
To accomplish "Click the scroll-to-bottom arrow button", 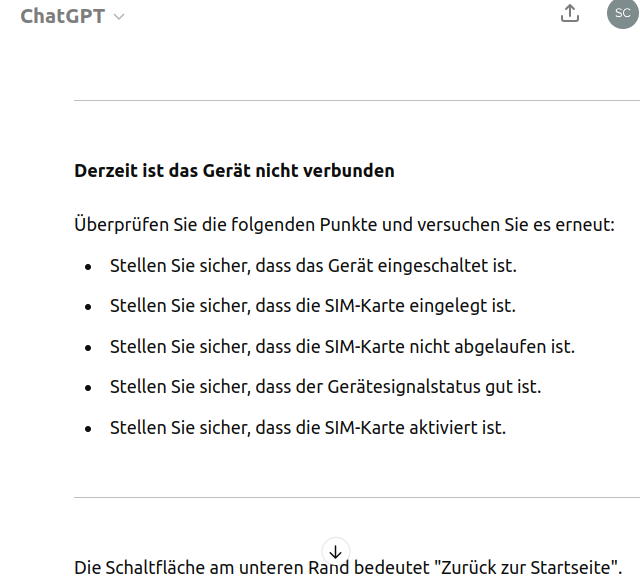I will pyautogui.click(x=336, y=551).
